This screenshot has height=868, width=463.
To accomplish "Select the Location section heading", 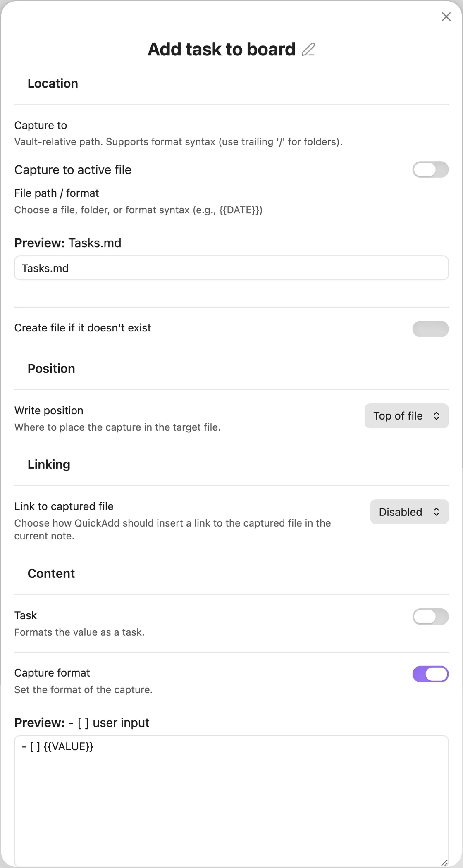I will (x=53, y=83).
